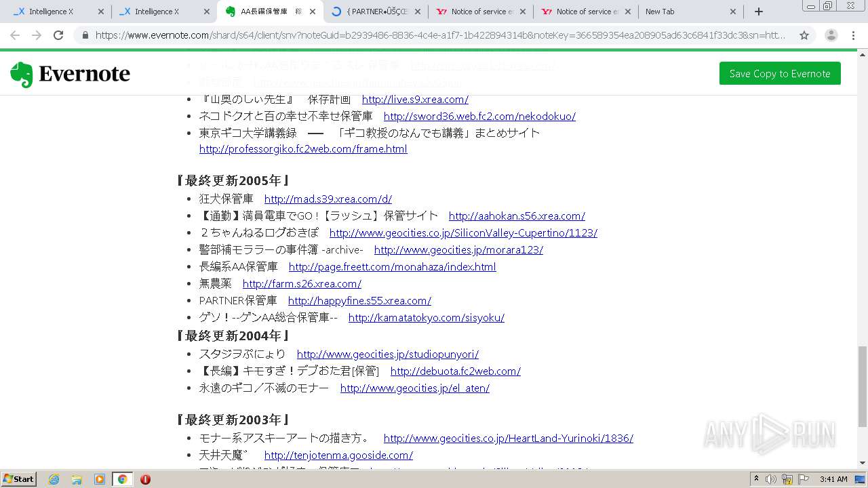
Task: Reload the Evernote page
Action: tap(58, 35)
